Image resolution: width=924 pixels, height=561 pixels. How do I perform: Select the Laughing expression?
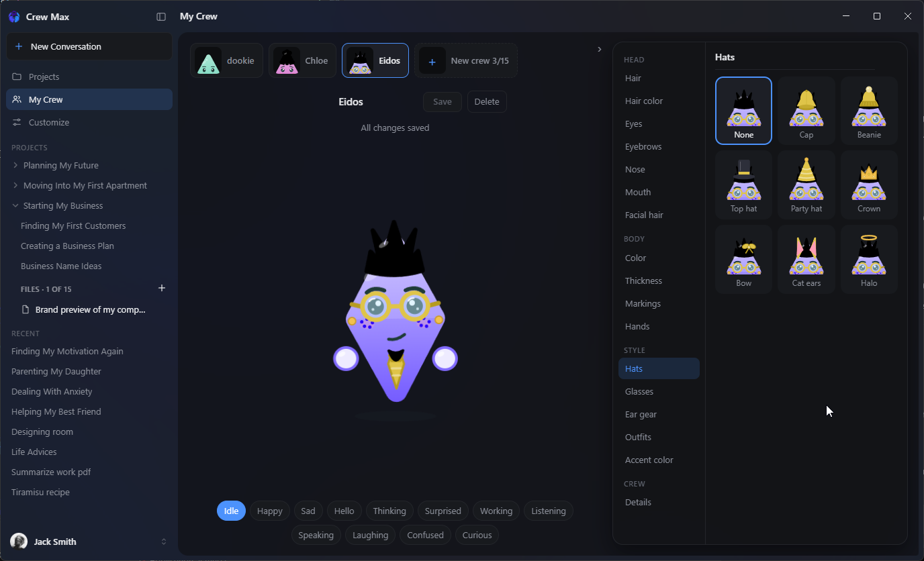371,535
